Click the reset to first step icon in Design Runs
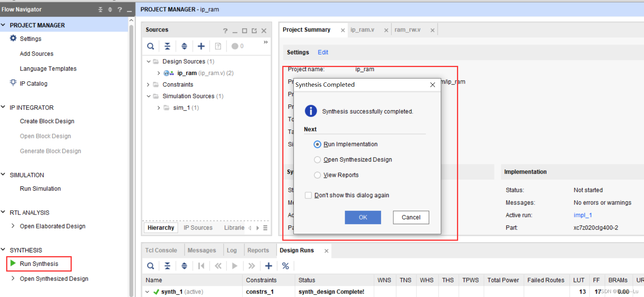Viewport: 644px width, 297px height. [201, 266]
